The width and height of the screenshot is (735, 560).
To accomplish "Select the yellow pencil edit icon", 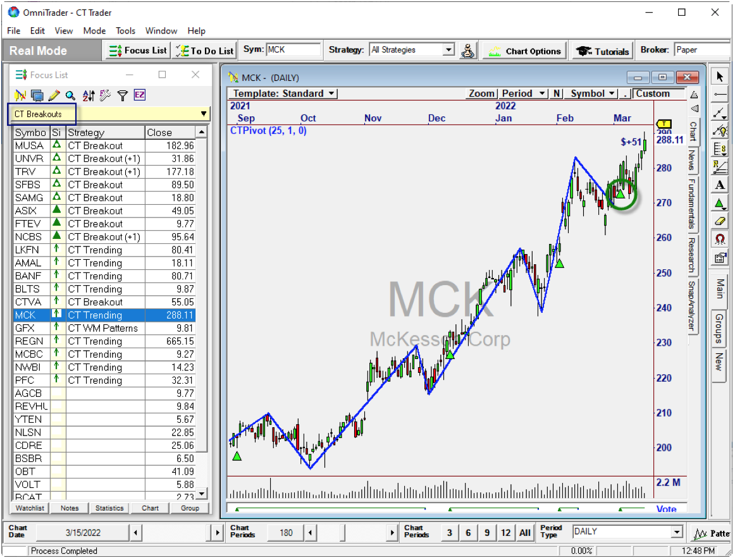I will [54, 95].
